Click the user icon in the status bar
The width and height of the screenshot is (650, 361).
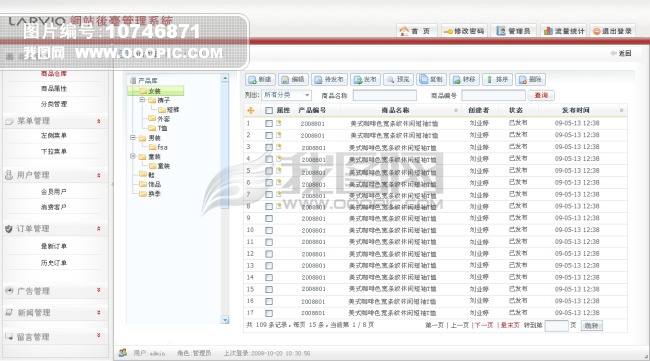click(123, 353)
